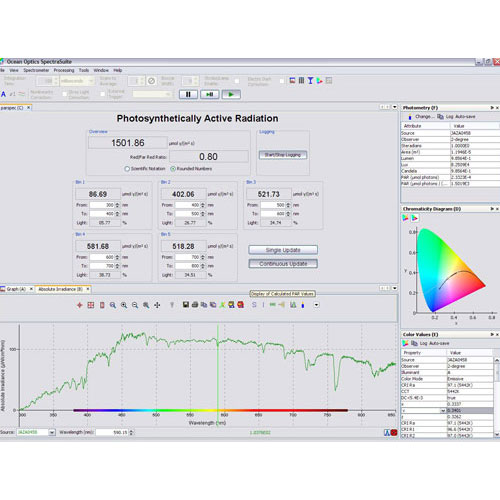Click the left colorful triangle icon in the Chromaticity Diagram panel
The image size is (500, 500).
tap(405, 218)
